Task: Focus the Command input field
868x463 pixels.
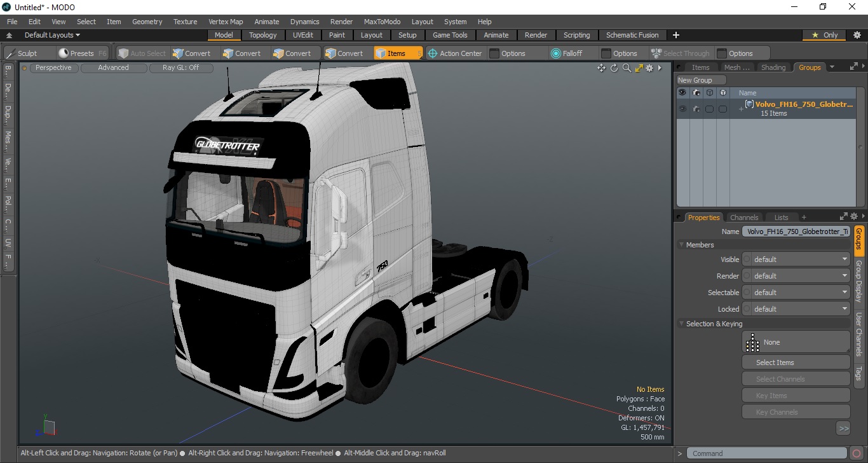Action: [768, 453]
